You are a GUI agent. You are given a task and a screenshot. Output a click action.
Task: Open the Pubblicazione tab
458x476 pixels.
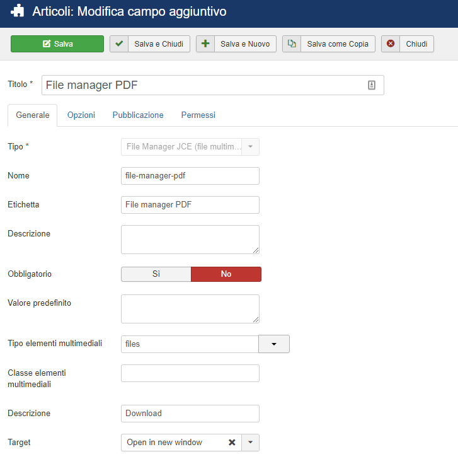[x=138, y=115]
